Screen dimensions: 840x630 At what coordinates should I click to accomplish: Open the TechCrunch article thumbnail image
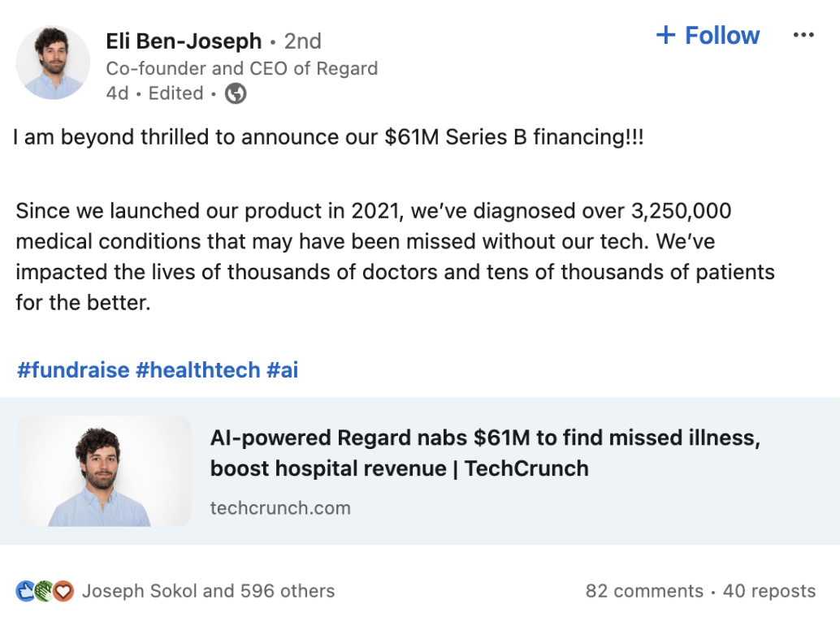pyautogui.click(x=104, y=471)
